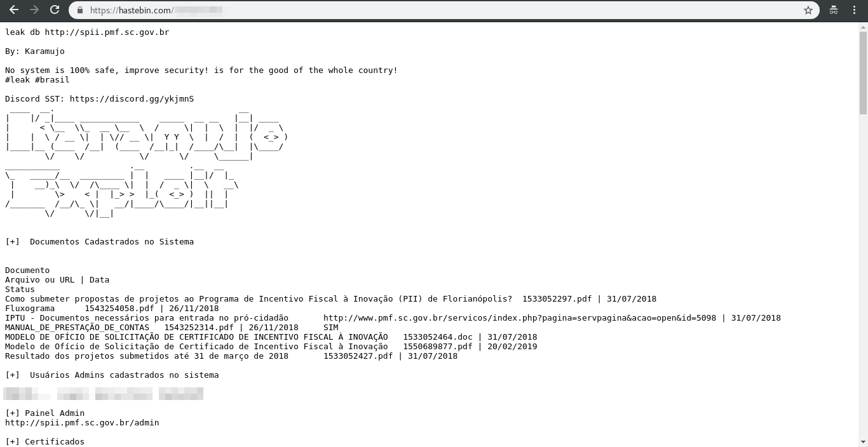Screen dimensions: 868x447
Task: Click the 'By: Karamujo' line
Action: tap(35, 51)
